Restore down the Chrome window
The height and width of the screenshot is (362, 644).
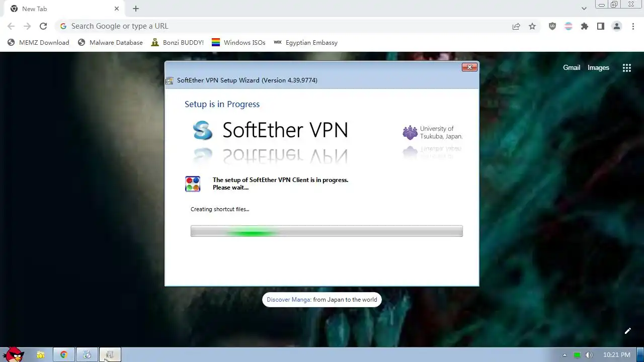coord(614,5)
